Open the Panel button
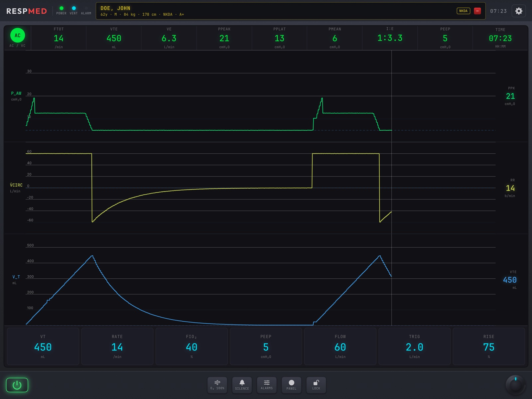Image resolution: width=532 pixels, height=399 pixels. click(x=292, y=385)
